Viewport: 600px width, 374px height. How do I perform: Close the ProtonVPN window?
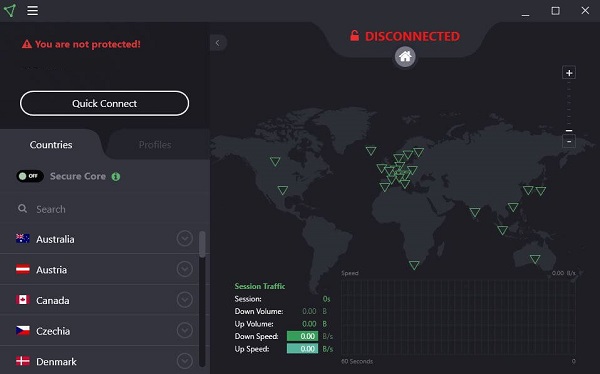(585, 11)
